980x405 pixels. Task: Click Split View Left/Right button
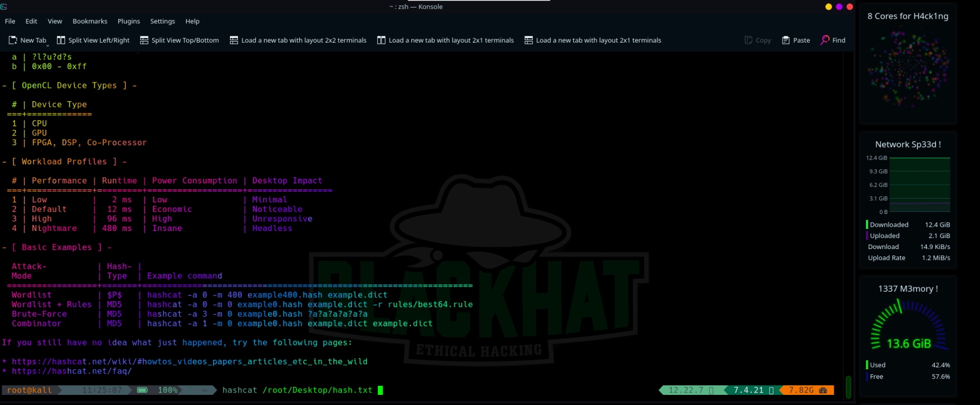93,40
